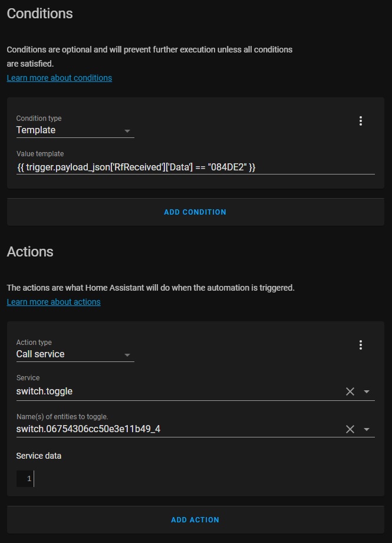The height and width of the screenshot is (543, 392).
Task: Click the Service data label
Action: [39, 456]
